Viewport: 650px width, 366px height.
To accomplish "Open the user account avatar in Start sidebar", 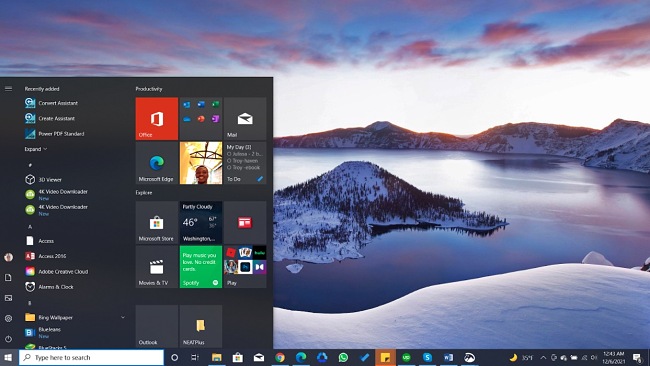I will pyautogui.click(x=8, y=257).
